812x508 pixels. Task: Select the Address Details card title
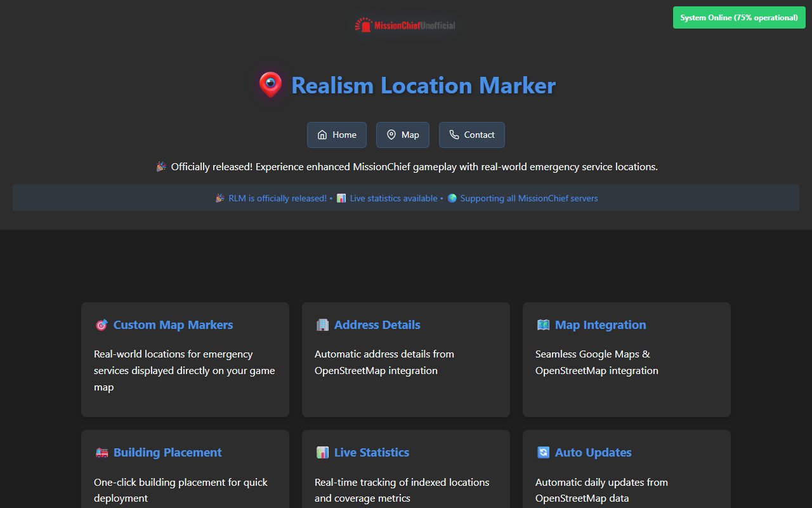coord(377,324)
